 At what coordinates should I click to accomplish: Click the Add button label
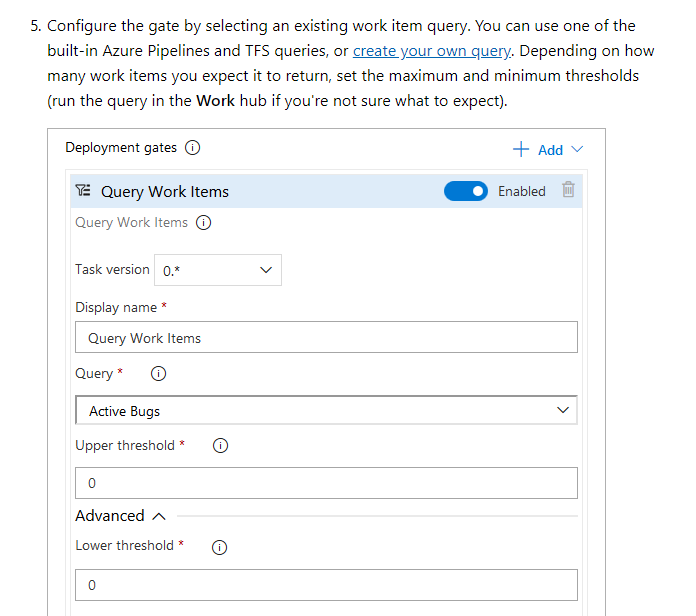click(x=550, y=150)
